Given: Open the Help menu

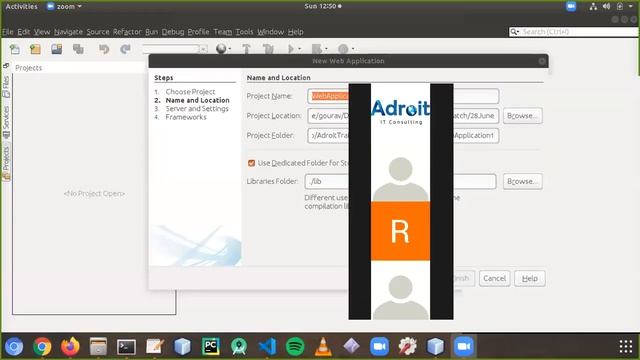Looking at the screenshot, I should (x=296, y=32).
